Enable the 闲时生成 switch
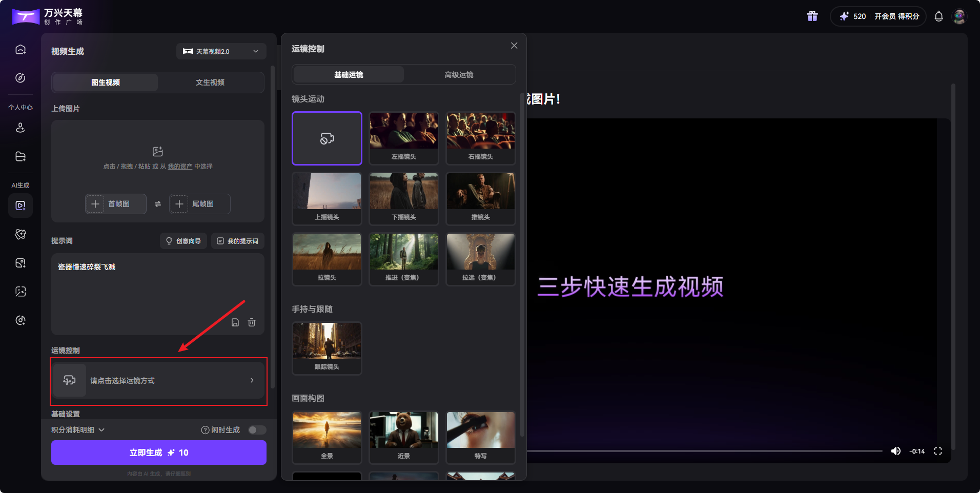 coord(257,430)
